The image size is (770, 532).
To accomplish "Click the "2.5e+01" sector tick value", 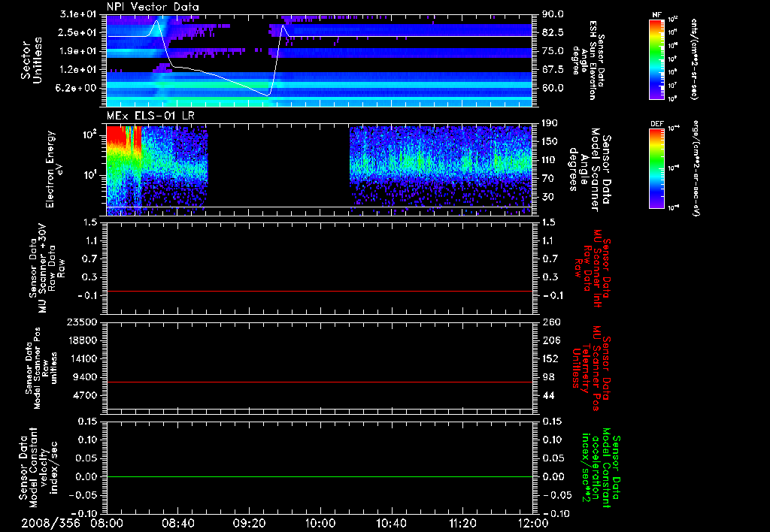I will (78, 32).
